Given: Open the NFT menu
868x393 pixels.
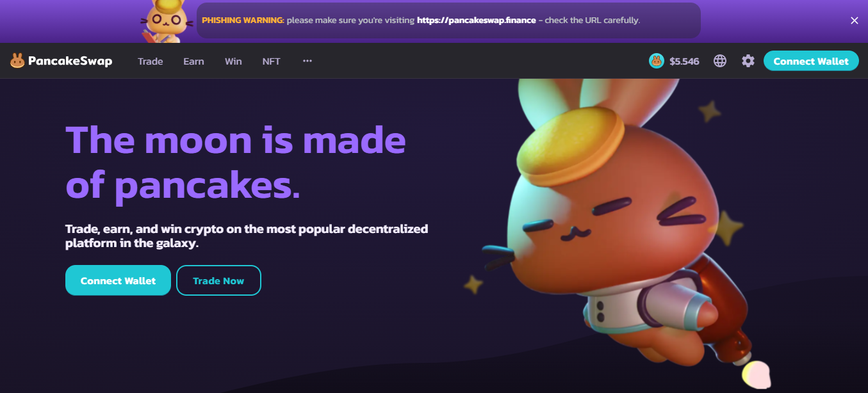Looking at the screenshot, I should pyautogui.click(x=272, y=61).
